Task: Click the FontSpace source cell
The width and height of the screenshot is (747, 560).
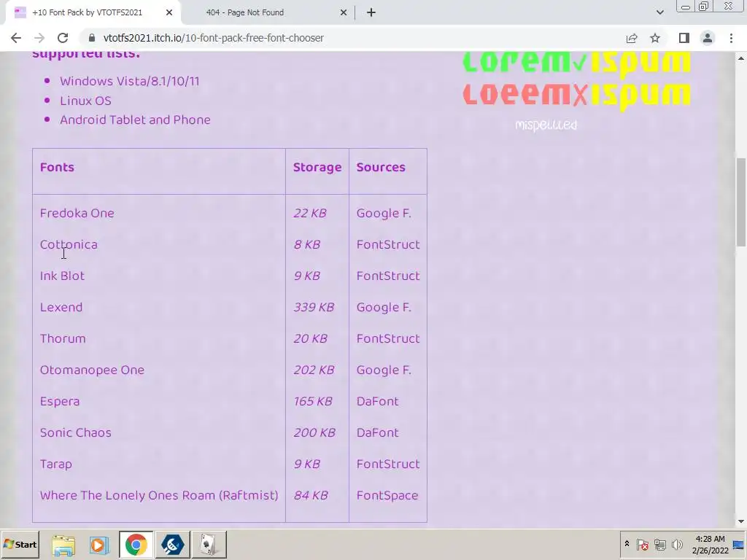Action: 387,495
